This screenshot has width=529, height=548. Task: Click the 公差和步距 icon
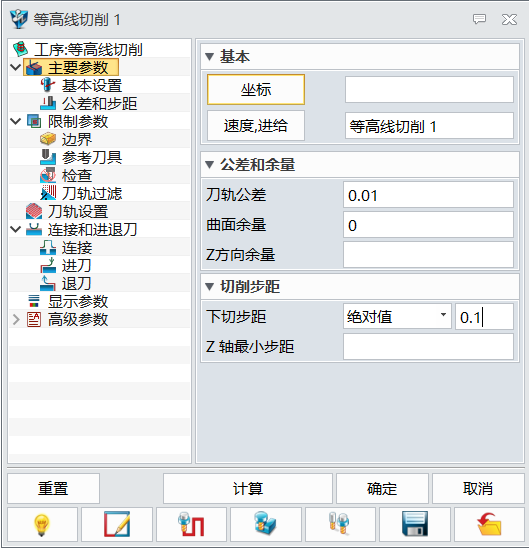coord(48,103)
